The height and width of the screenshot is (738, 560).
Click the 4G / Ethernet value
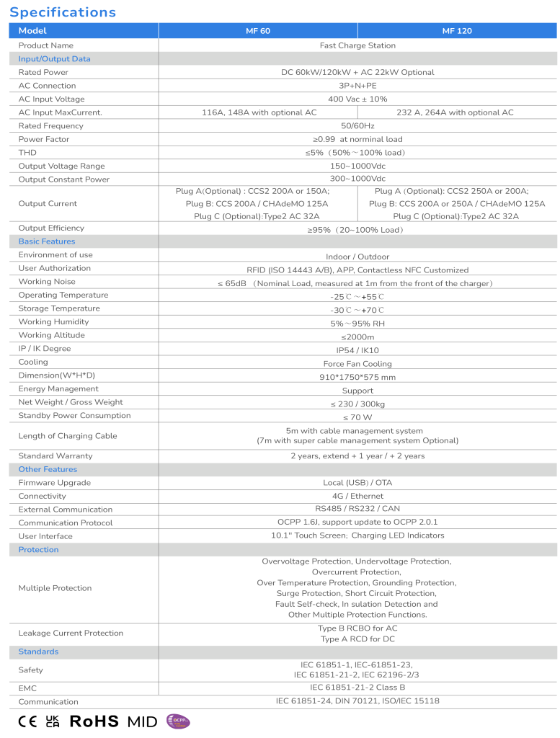(357, 496)
